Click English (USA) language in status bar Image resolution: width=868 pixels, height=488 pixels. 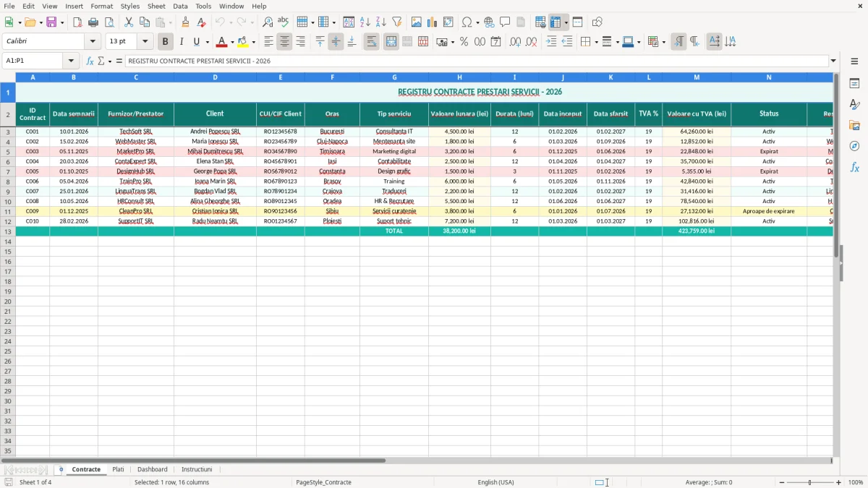click(x=495, y=482)
